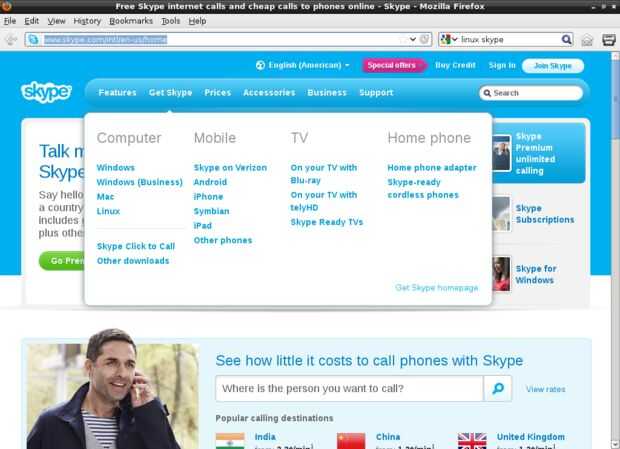This screenshot has width=620, height=449.
Task: Click the iPad link
Action: (x=202, y=226)
